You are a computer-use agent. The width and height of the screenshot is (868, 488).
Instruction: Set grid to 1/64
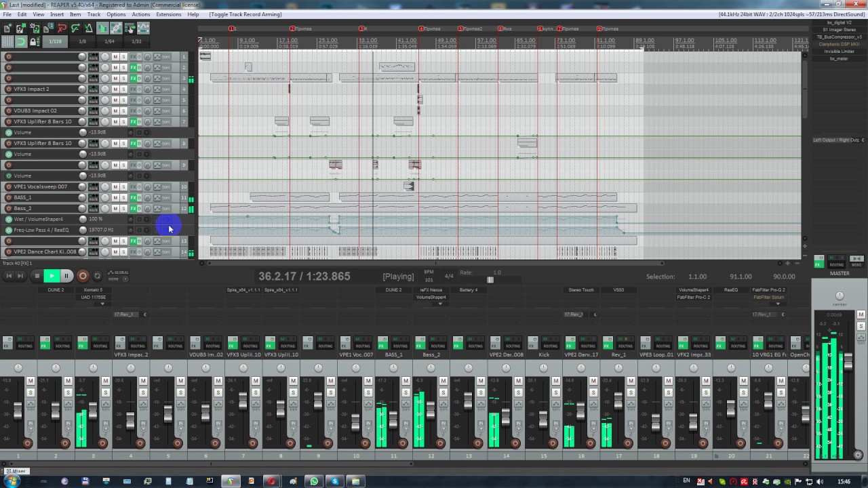coord(109,41)
